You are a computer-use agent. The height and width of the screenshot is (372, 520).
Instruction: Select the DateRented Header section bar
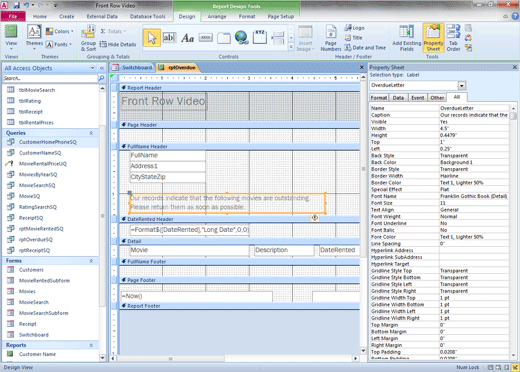(239, 219)
